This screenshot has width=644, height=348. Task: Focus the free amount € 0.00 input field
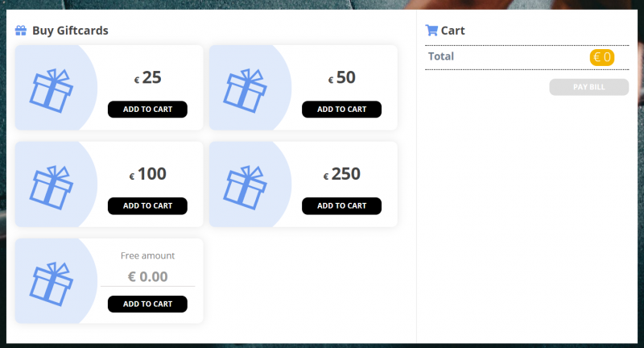click(x=148, y=277)
